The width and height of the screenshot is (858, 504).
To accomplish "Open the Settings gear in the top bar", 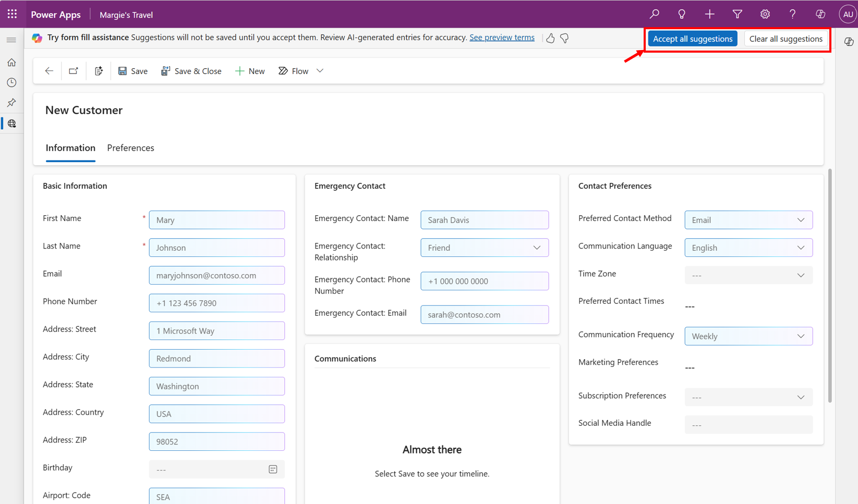I will (765, 14).
